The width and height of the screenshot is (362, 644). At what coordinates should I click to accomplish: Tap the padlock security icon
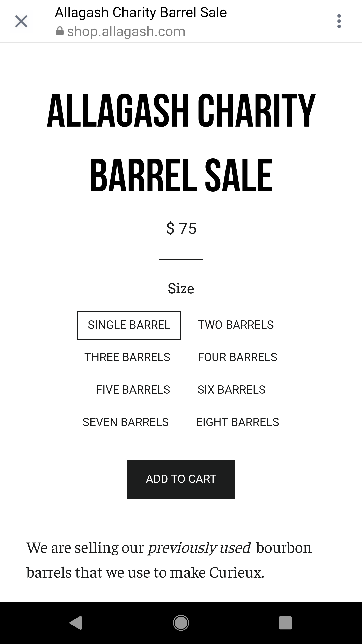pyautogui.click(x=60, y=31)
